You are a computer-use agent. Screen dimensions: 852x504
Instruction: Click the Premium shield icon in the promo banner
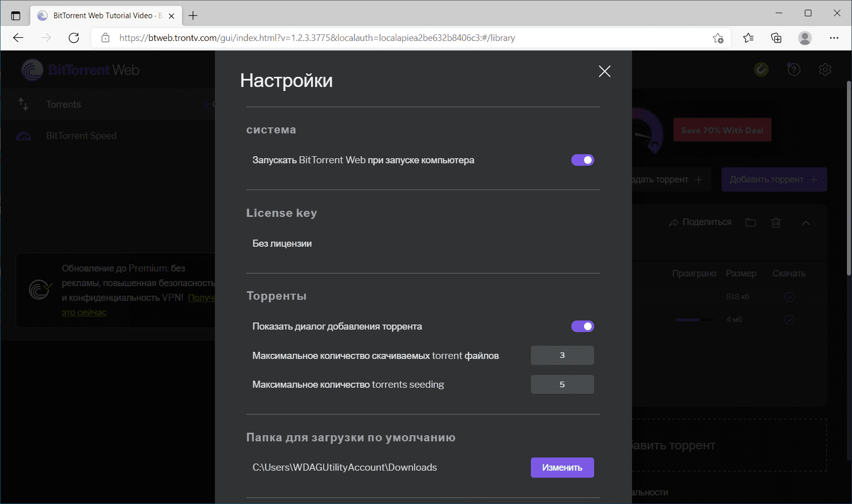(x=40, y=289)
